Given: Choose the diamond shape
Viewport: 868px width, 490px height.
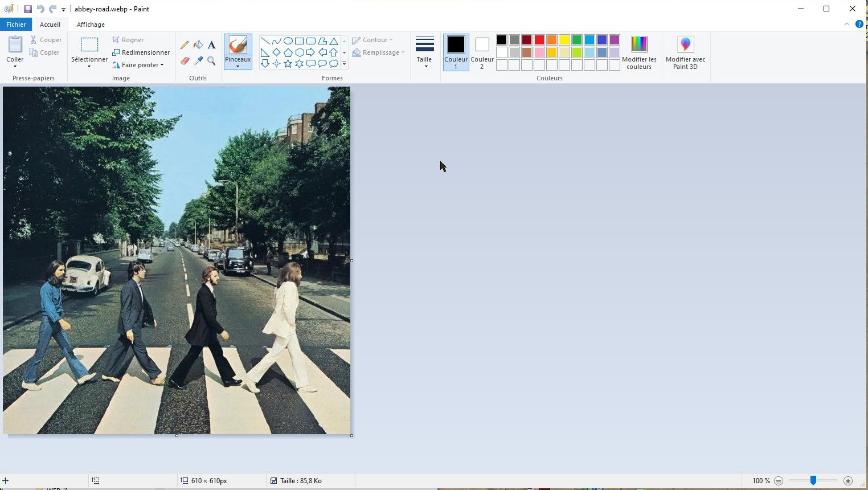Looking at the screenshot, I should coord(276,52).
